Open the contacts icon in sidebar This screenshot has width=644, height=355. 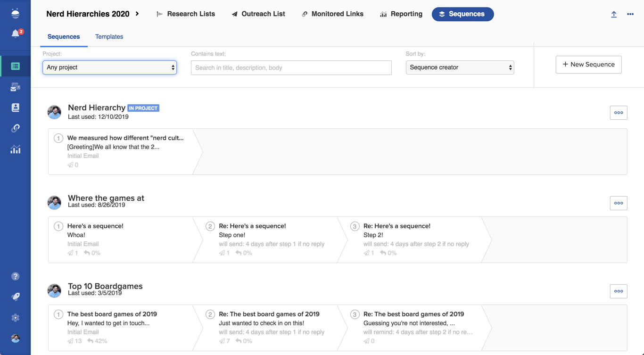[x=15, y=107]
